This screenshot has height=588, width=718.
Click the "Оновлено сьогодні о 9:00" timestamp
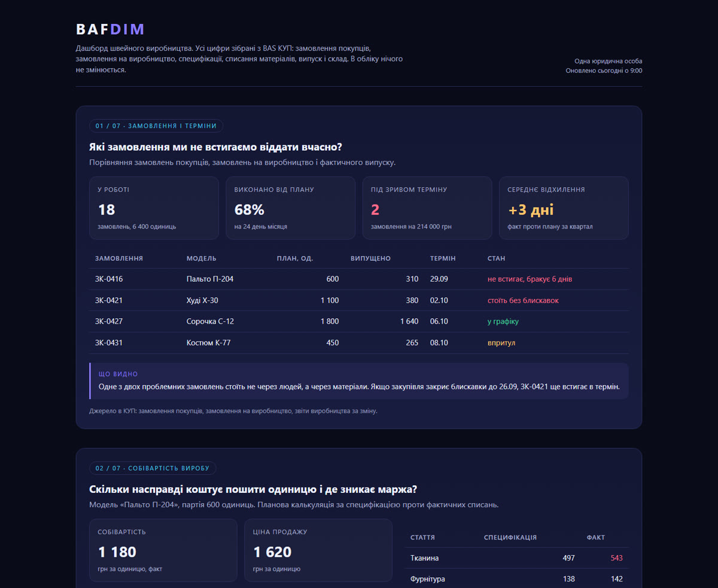(604, 71)
